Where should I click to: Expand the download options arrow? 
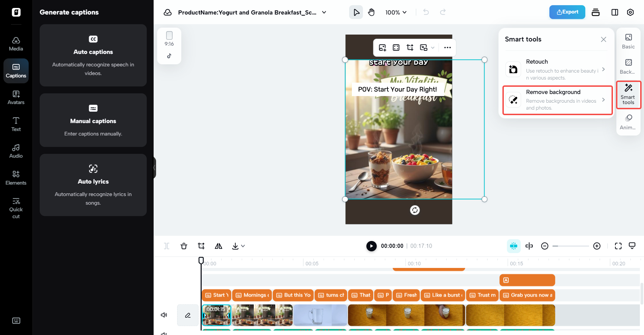(x=243, y=246)
